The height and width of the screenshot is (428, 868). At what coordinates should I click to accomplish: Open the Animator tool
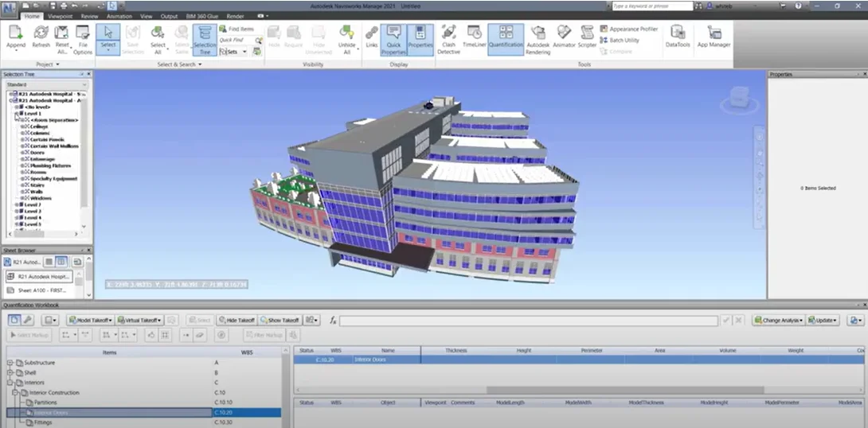tap(564, 37)
